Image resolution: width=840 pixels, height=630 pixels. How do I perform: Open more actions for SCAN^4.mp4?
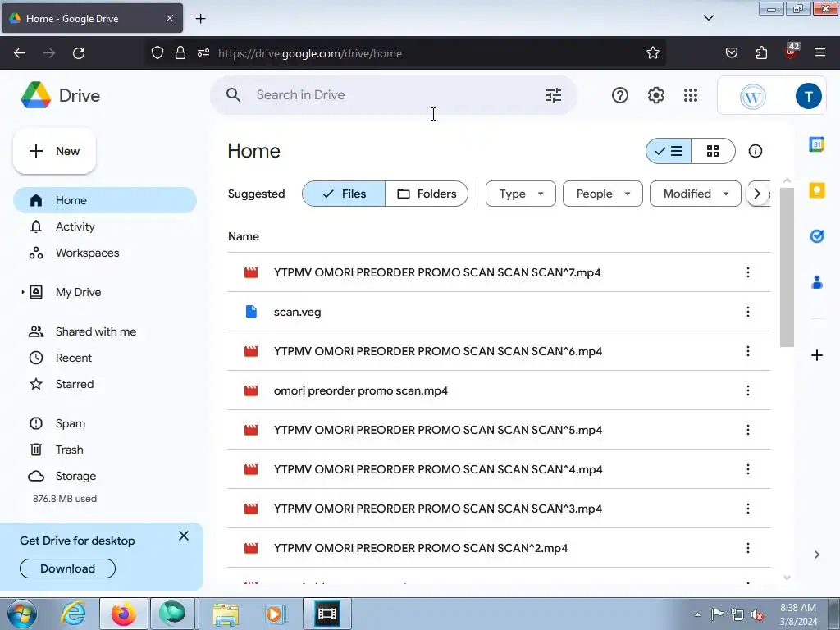748,469
